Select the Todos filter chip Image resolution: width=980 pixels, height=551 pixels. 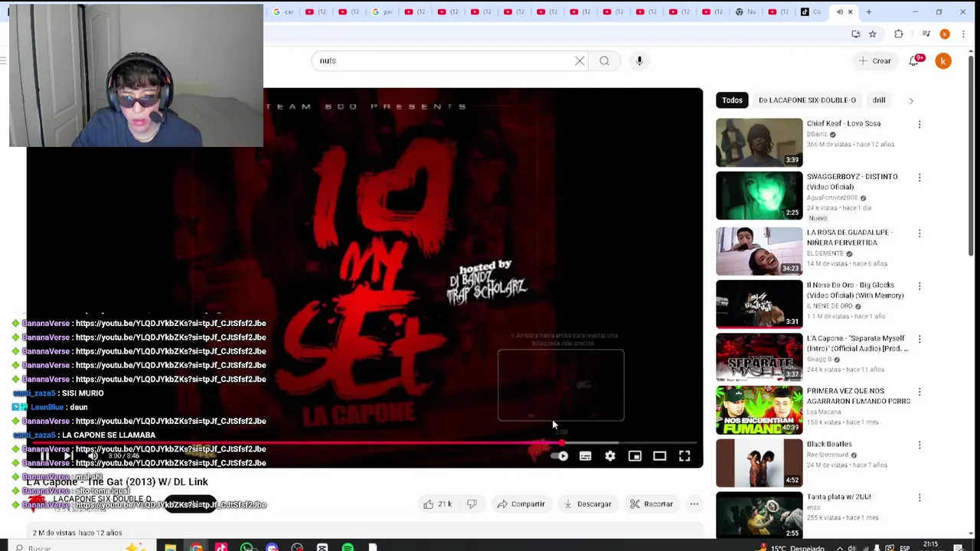click(732, 100)
